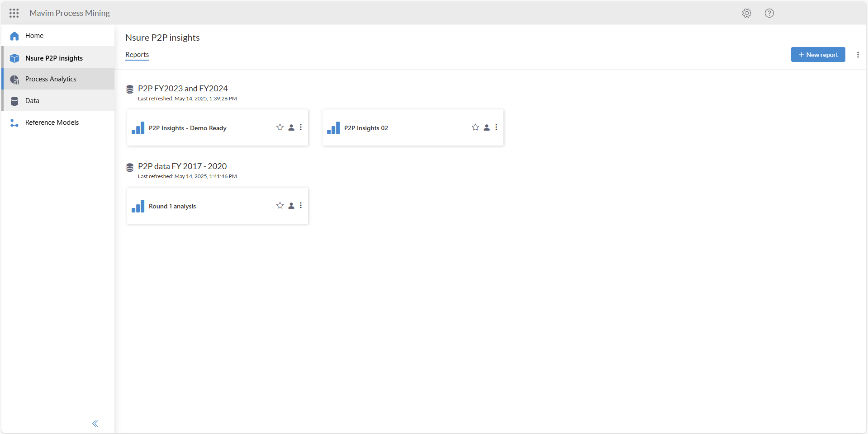The height and width of the screenshot is (434, 868).
Task: Collapse the sidebar with double chevron
Action: [95, 424]
